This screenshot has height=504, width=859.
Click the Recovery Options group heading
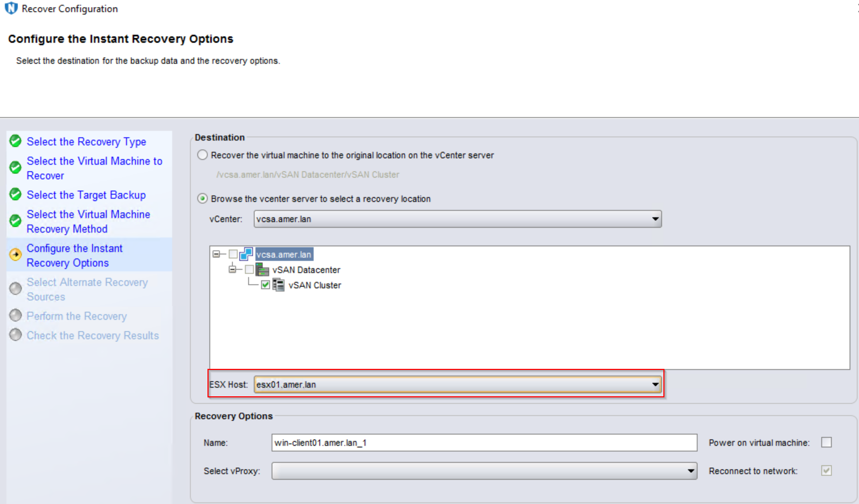click(x=233, y=416)
